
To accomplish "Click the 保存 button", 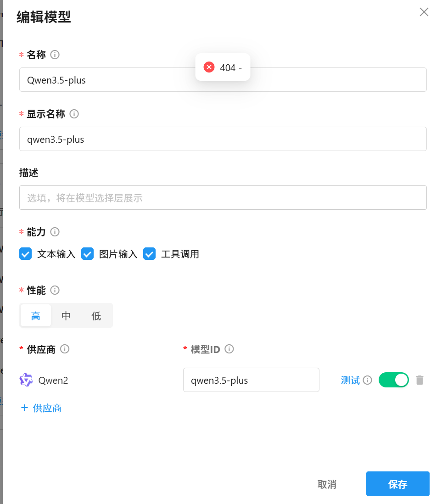I will coord(397,484).
